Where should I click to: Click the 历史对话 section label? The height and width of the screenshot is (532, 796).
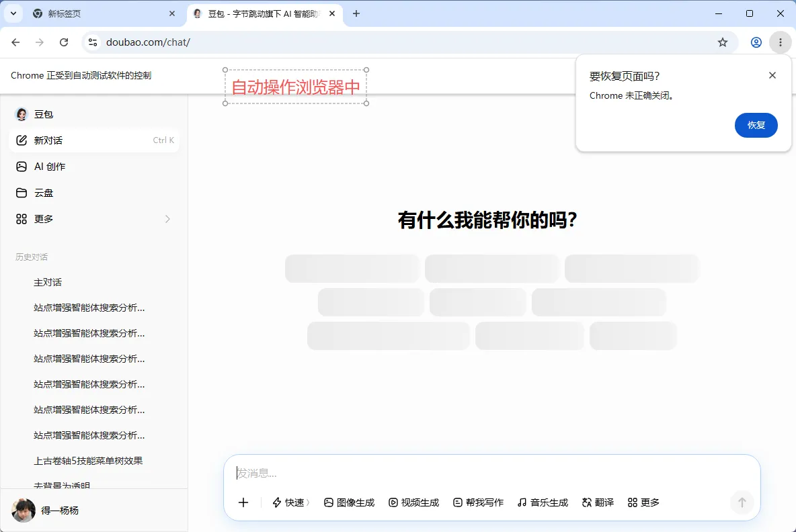click(x=32, y=257)
